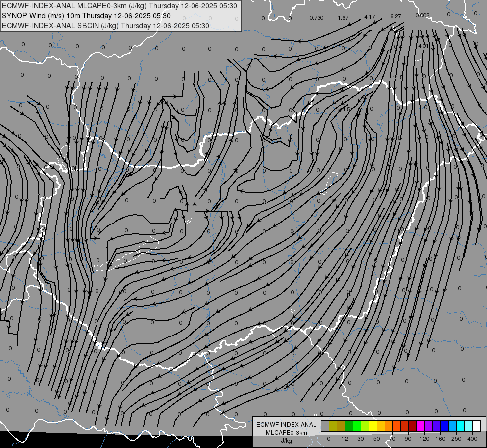Click the legend tick label 160
Viewport: 487px width, 448px height.
(x=440, y=439)
